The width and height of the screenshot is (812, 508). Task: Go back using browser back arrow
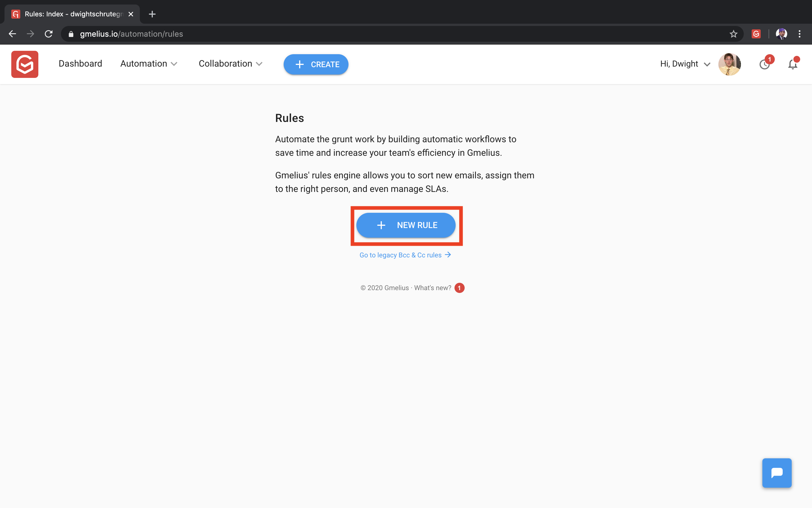coord(12,34)
